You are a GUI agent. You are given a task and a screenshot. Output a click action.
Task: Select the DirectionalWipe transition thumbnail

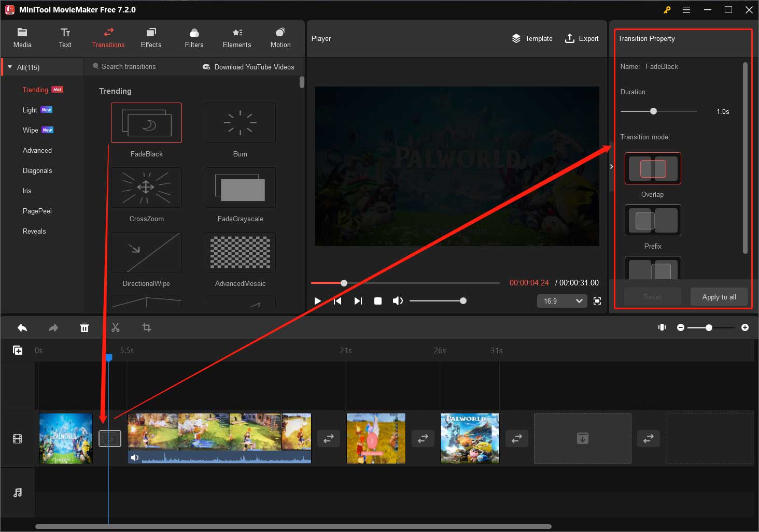[x=147, y=252]
